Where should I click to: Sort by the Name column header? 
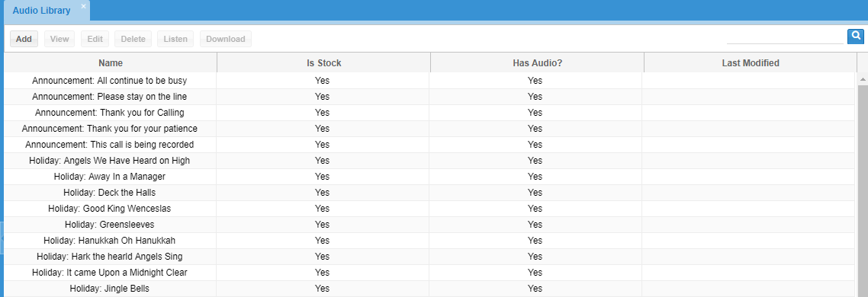(111, 63)
